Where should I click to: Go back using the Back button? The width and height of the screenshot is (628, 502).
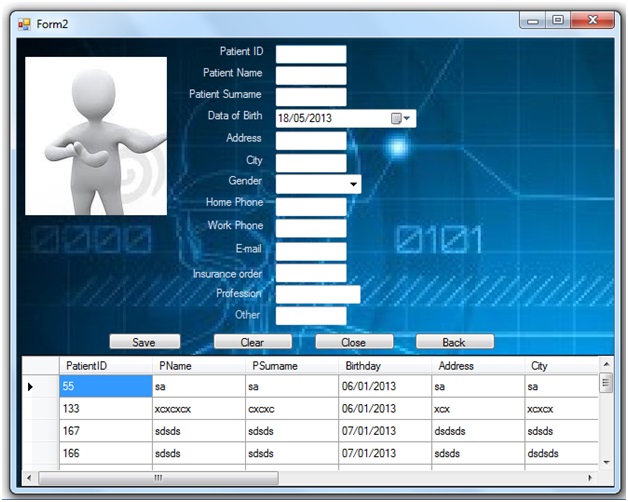[x=454, y=342]
